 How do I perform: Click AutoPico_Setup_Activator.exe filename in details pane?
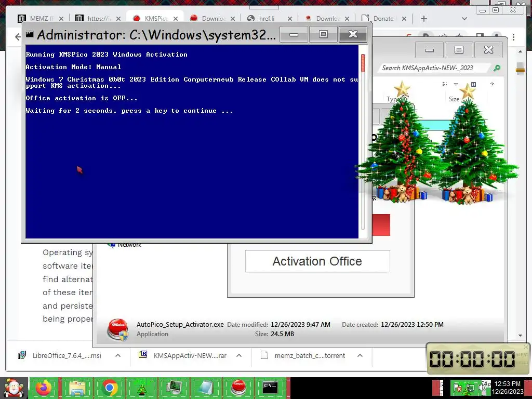click(180, 324)
